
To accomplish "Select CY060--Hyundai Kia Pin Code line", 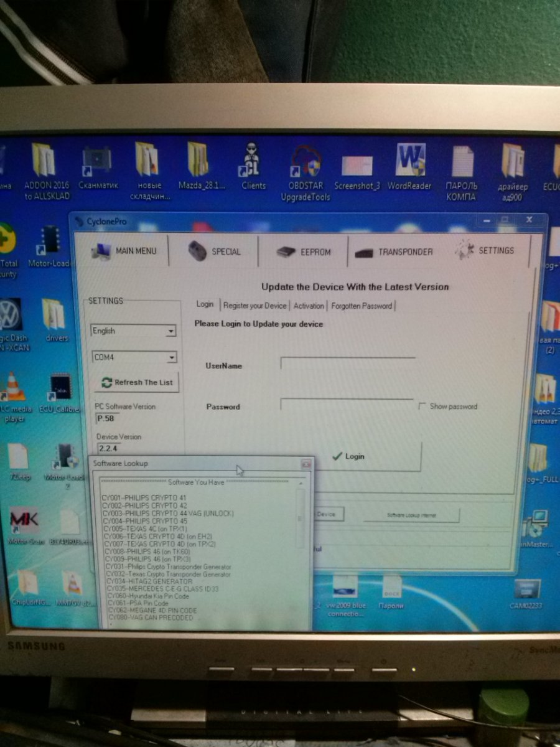I will [148, 596].
